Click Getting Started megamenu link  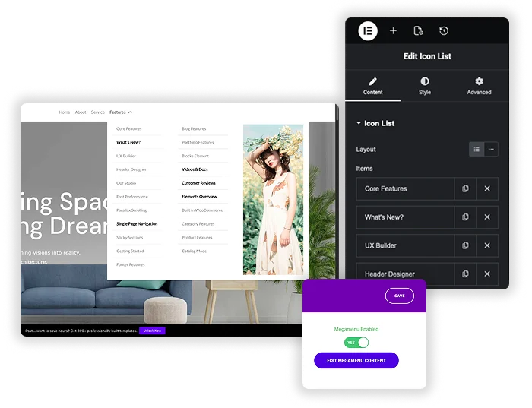pos(130,251)
